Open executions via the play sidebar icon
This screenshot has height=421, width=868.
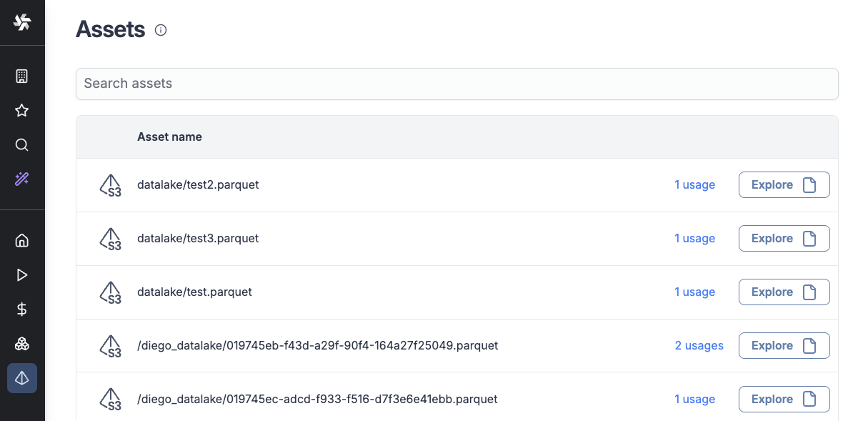point(22,274)
